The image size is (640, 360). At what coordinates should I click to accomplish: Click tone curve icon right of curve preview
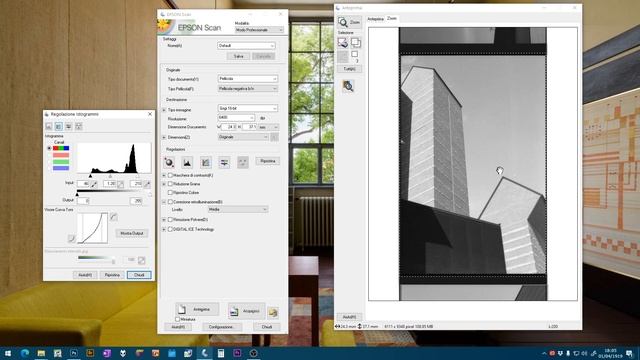pos(114,217)
